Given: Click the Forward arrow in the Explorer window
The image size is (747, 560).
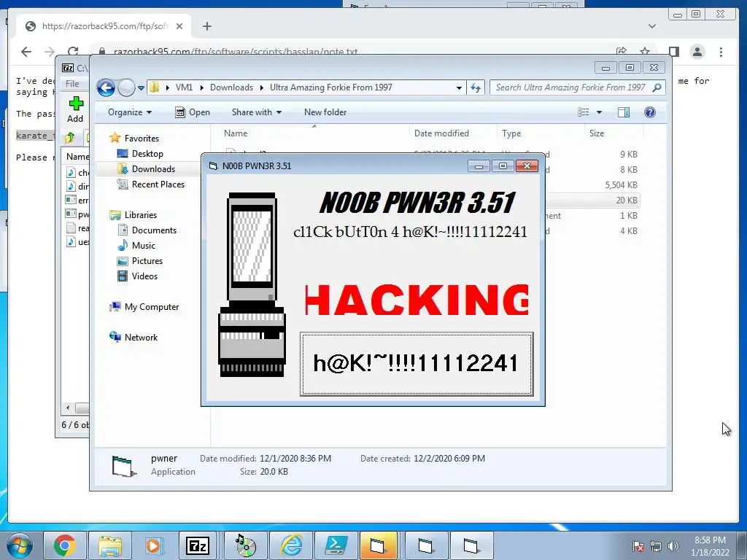Looking at the screenshot, I should pyautogui.click(x=126, y=87).
